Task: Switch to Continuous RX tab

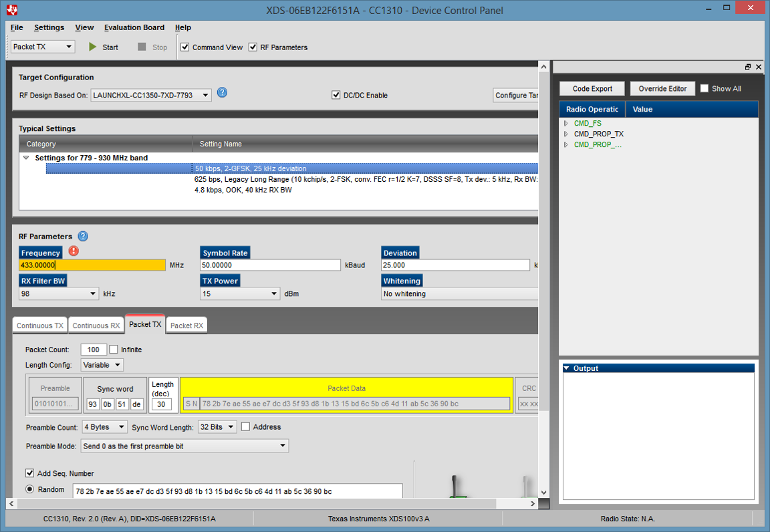Action: (x=96, y=325)
